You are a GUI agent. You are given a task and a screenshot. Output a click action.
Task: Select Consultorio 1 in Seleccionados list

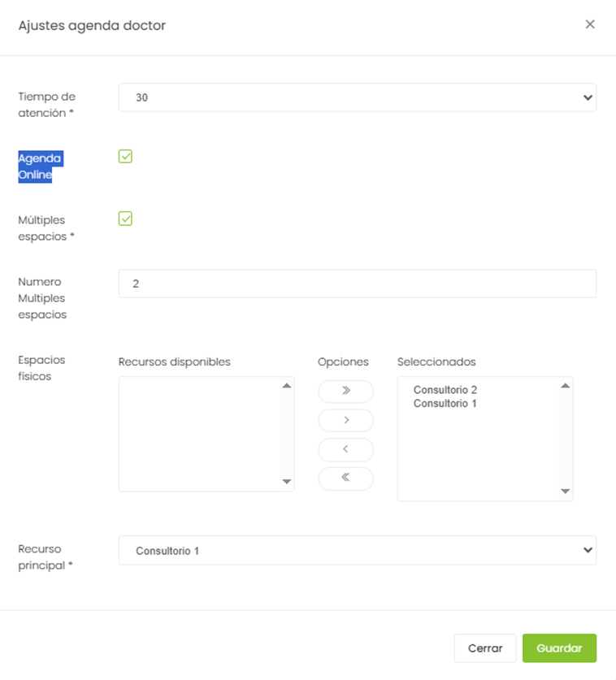[x=445, y=404]
